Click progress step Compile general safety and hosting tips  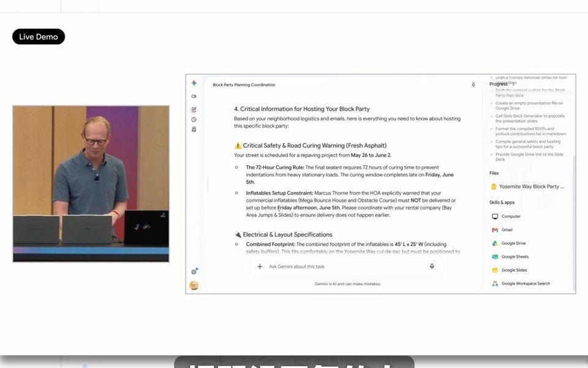[527, 144]
